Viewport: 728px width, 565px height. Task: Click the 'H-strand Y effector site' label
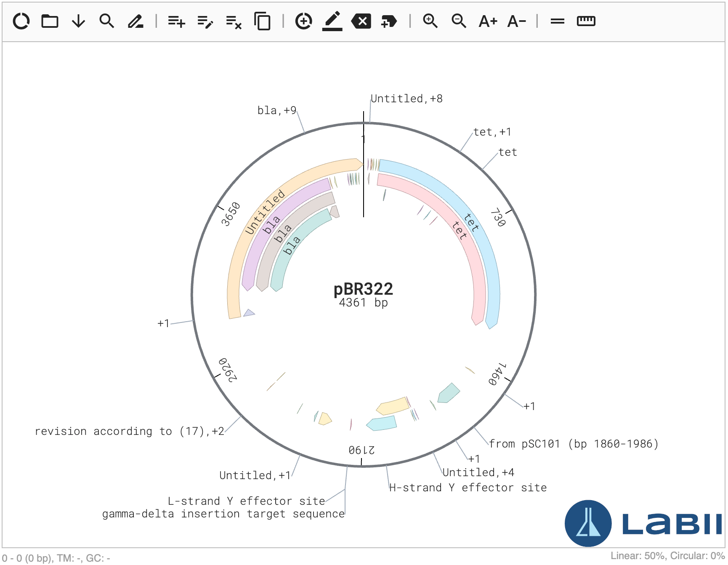click(x=468, y=488)
